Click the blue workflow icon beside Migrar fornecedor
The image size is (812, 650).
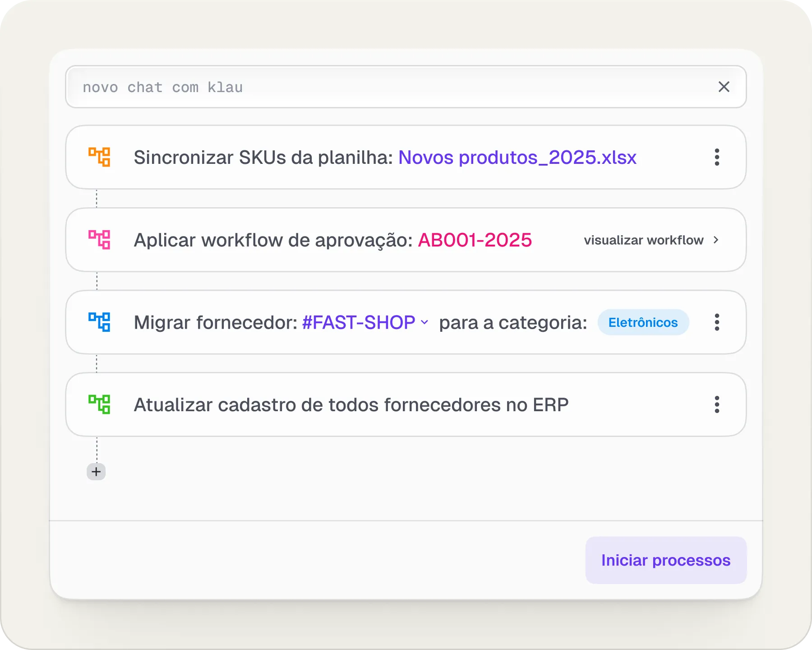(x=99, y=322)
